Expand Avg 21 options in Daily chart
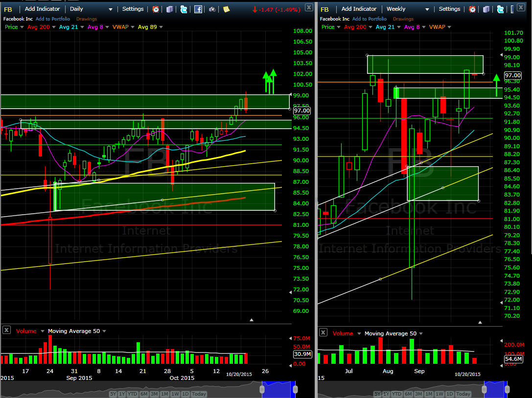This screenshot has width=532, height=398. coord(82,27)
